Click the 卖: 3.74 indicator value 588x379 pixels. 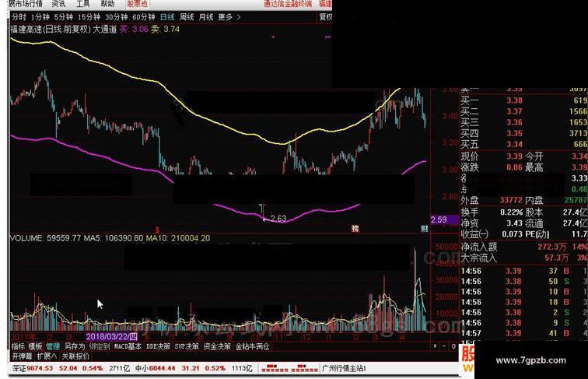165,30
